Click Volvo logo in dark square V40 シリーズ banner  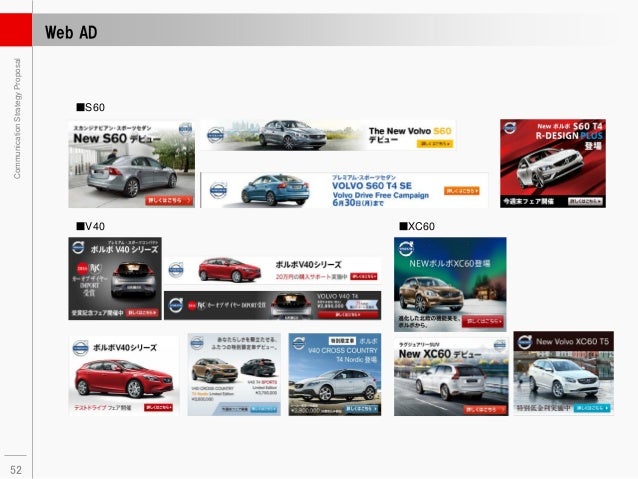pyautogui.click(x=78, y=247)
